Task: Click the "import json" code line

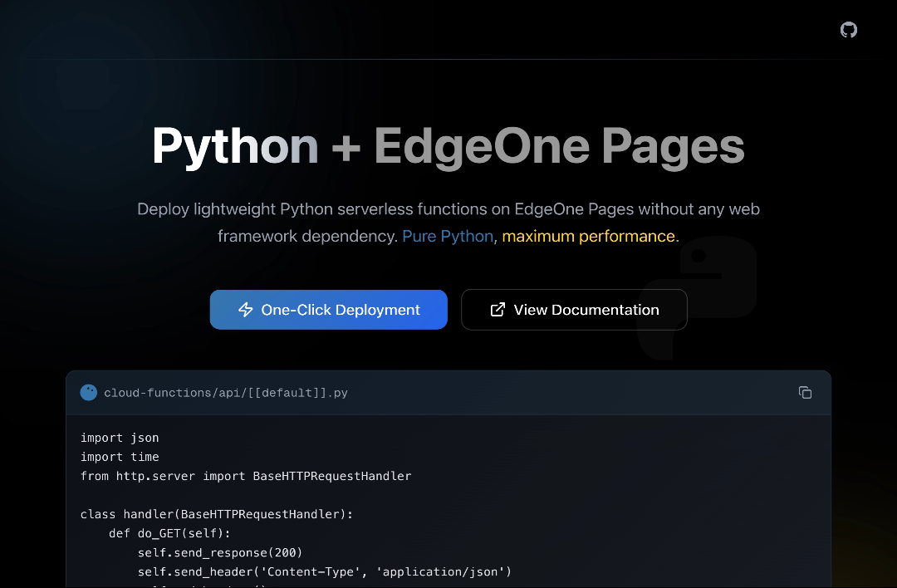Action: pyautogui.click(x=120, y=438)
